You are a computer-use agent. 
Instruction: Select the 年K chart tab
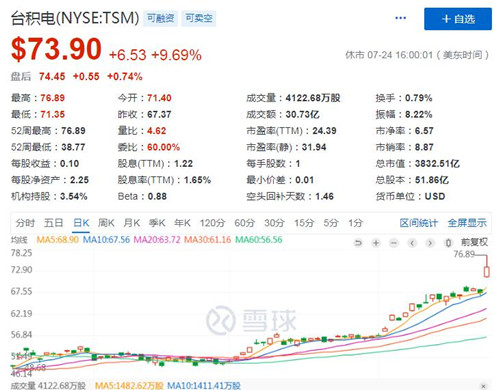(182, 223)
